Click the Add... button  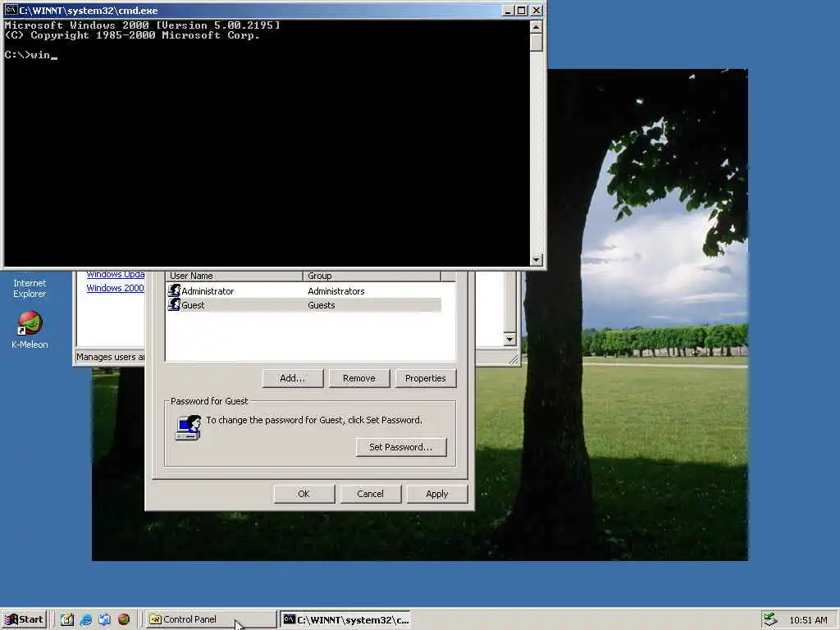point(293,378)
